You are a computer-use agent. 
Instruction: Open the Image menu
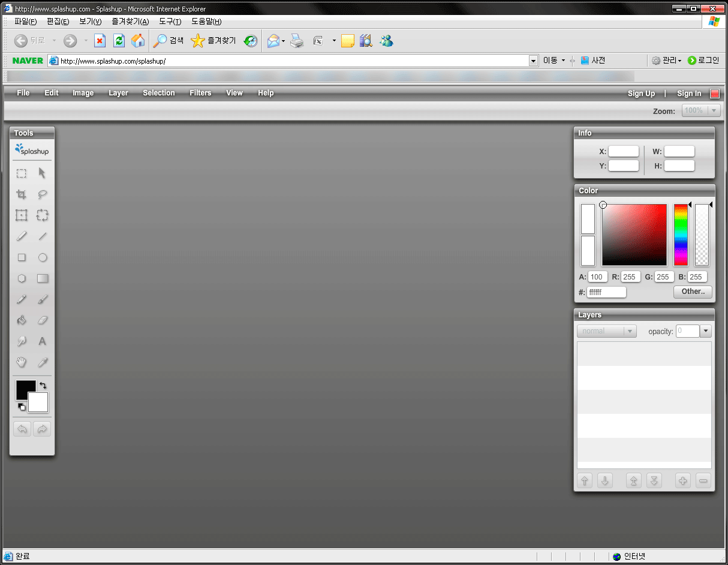pyautogui.click(x=83, y=93)
